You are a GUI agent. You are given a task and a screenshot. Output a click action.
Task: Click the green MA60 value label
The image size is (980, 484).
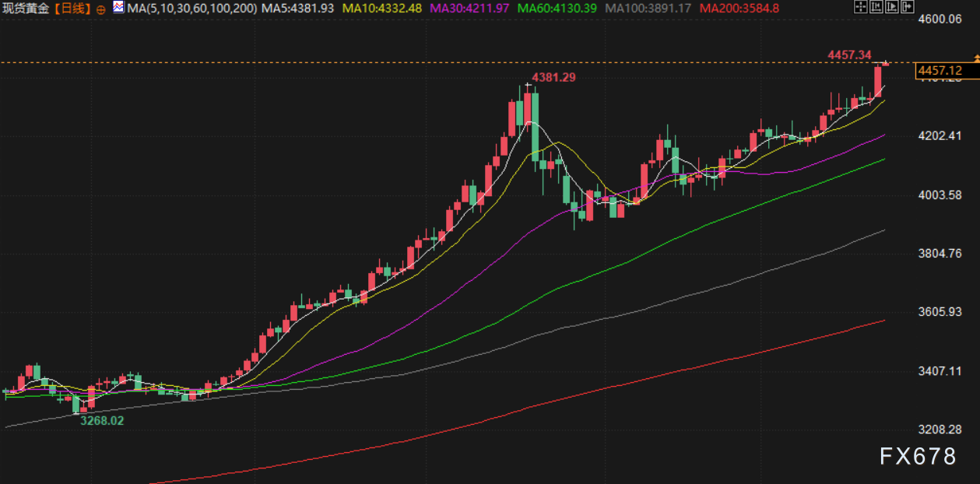click(x=559, y=9)
